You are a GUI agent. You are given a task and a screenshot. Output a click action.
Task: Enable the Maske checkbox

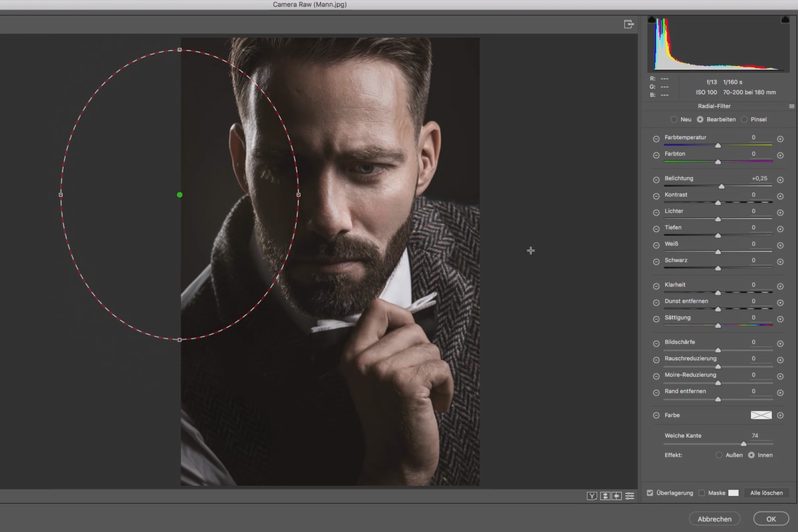pos(702,493)
